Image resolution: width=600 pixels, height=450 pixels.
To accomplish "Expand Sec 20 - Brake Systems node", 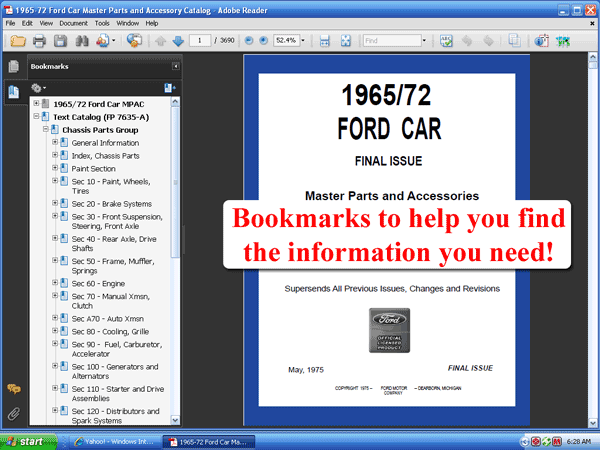I will [56, 203].
